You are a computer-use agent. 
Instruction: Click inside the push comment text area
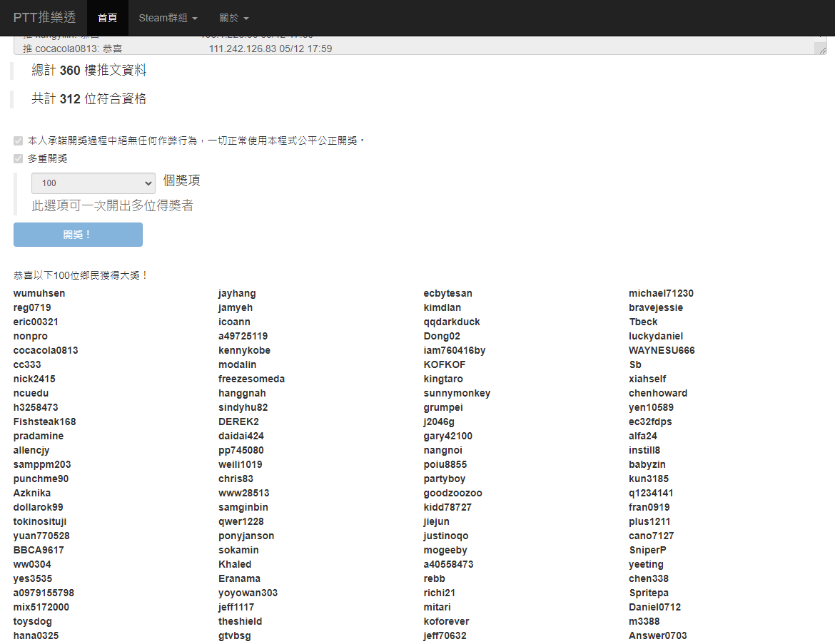(415, 45)
